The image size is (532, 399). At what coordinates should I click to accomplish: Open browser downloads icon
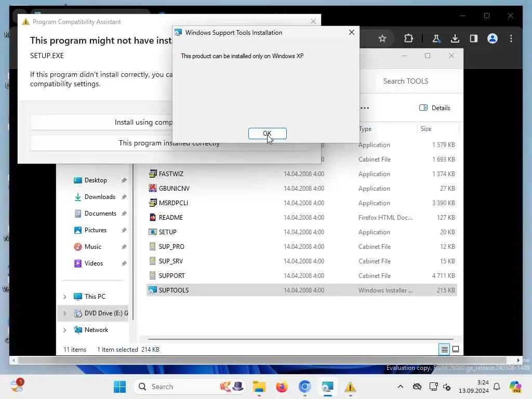pyautogui.click(x=455, y=38)
